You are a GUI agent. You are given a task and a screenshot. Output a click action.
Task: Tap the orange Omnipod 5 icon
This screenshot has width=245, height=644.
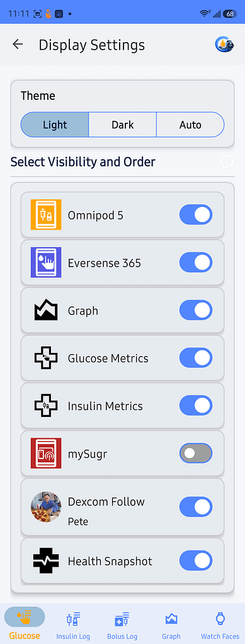[x=46, y=214]
